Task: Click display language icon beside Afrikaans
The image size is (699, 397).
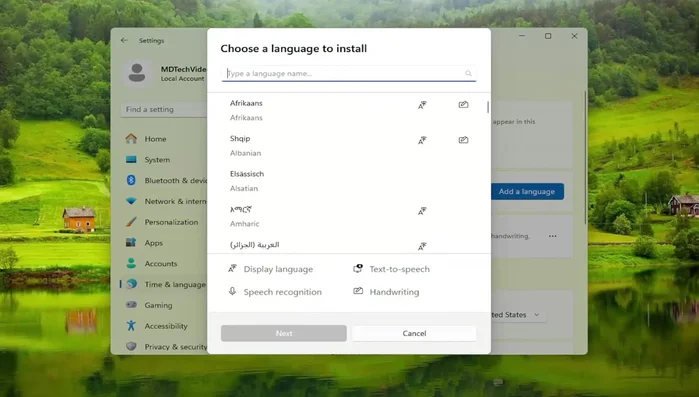Action: tap(422, 105)
